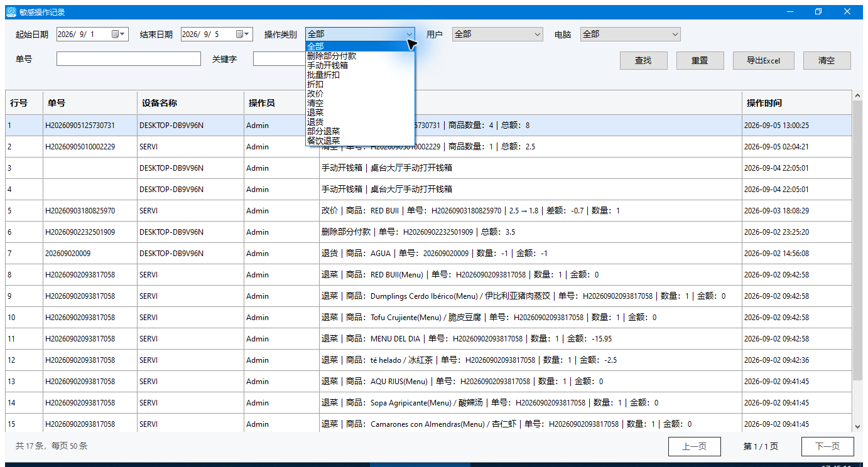Screen dimensions: 868x467
Task: Click the 查找 search button
Action: [x=643, y=60]
